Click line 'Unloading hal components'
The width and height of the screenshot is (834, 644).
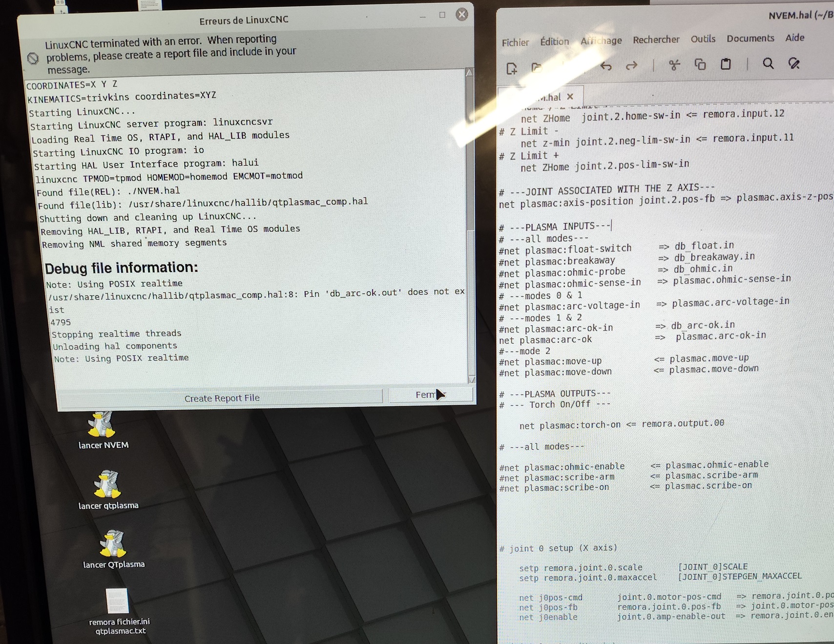tap(115, 346)
